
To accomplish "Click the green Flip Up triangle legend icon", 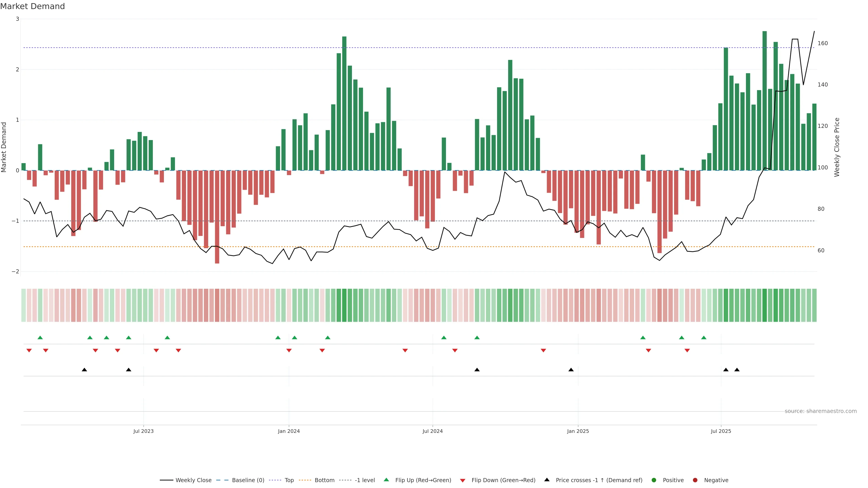I will click(387, 480).
